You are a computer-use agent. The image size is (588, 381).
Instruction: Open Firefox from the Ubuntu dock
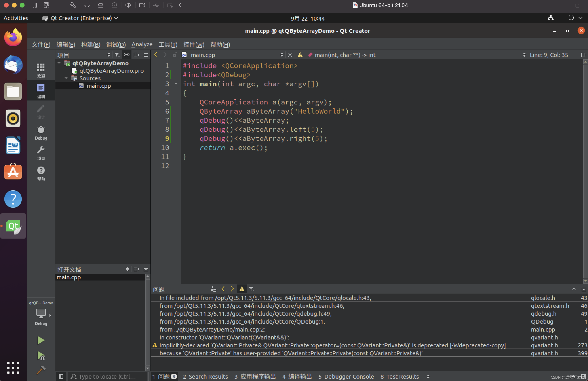pyautogui.click(x=13, y=37)
